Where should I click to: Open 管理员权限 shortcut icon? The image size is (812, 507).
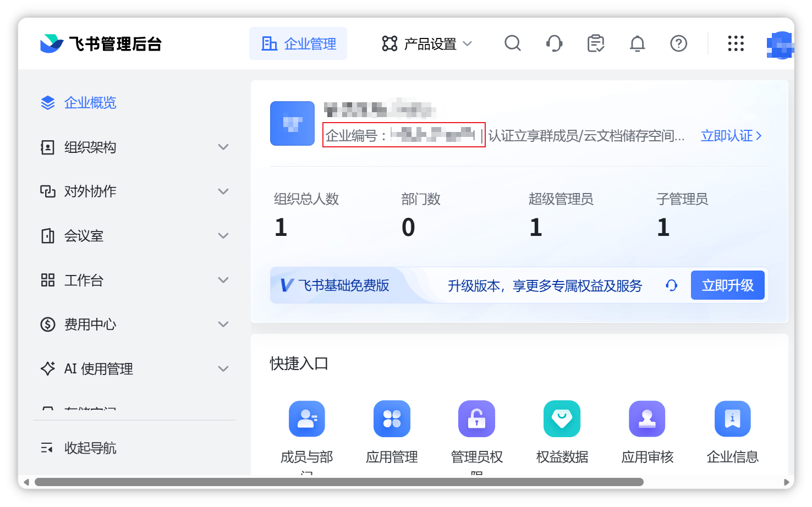point(476,418)
